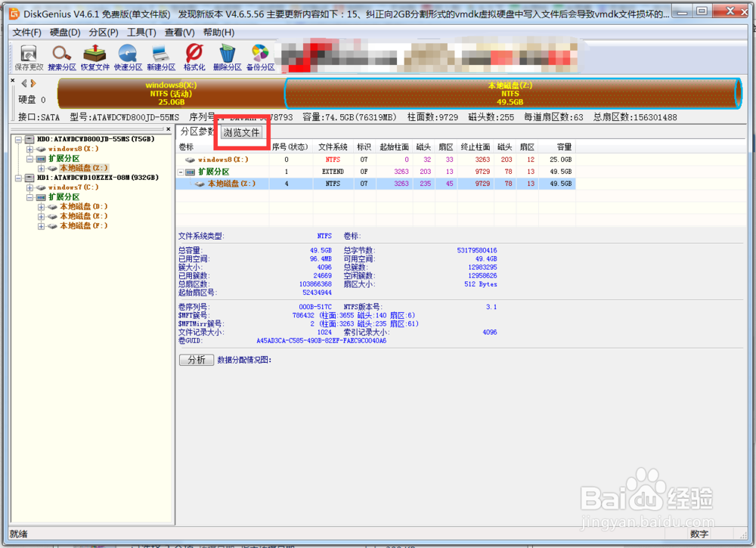Screen dimensions: 756x548
Task: Click the 分析 (Analyze) button
Action: (197, 360)
